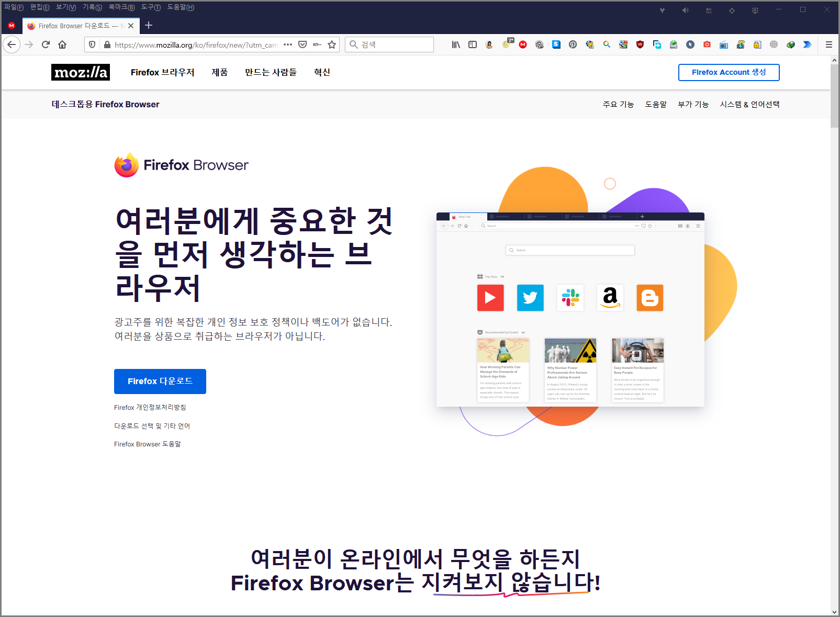Click the mozilla logo
The width and height of the screenshot is (840, 617).
point(81,72)
